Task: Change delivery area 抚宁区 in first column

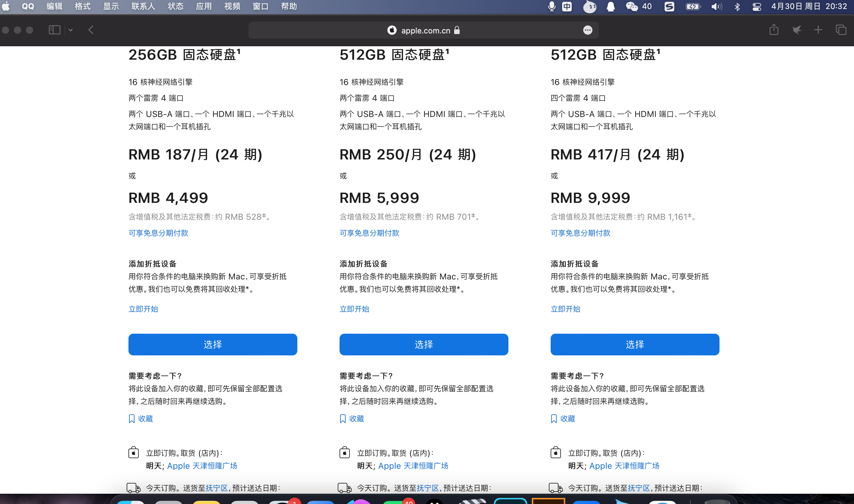Action: [x=217, y=488]
